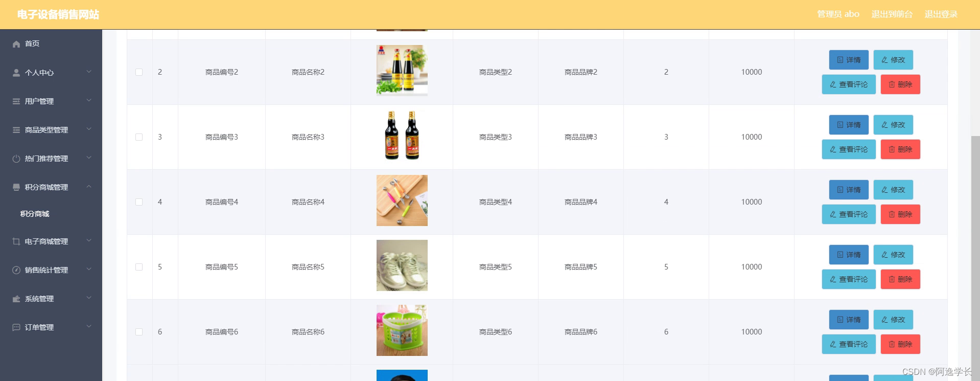980x381 pixels.
Task: Tick the checkbox for row 3
Action: (x=139, y=137)
